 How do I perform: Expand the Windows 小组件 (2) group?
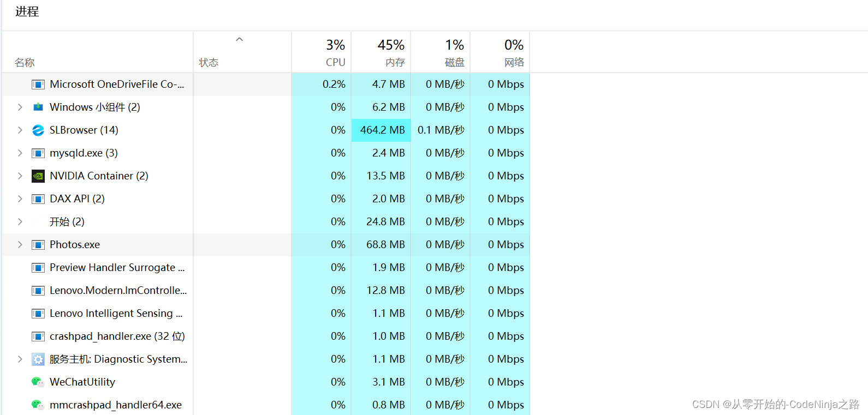click(x=20, y=107)
